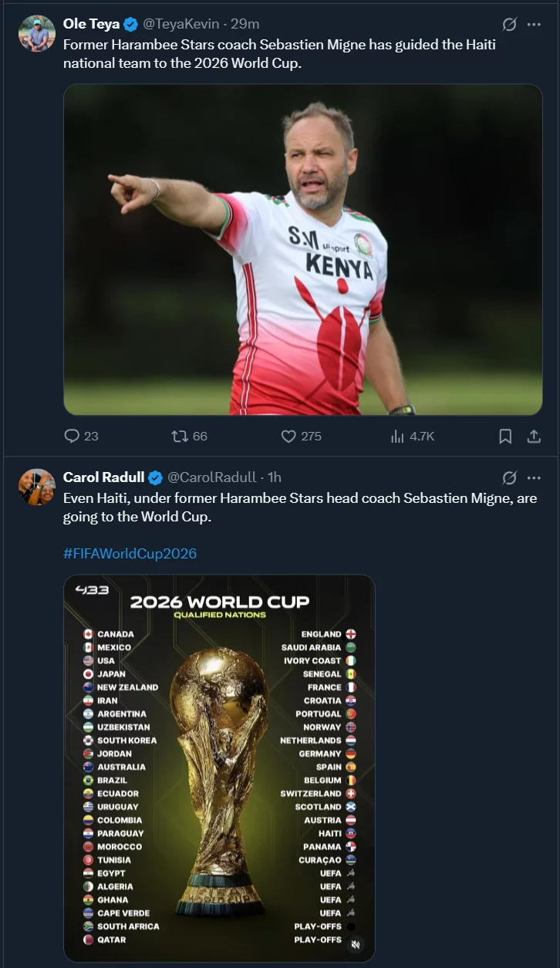Image resolution: width=560 pixels, height=968 pixels.
Task: Like Ole Teya's post
Action: pyautogui.click(x=289, y=437)
